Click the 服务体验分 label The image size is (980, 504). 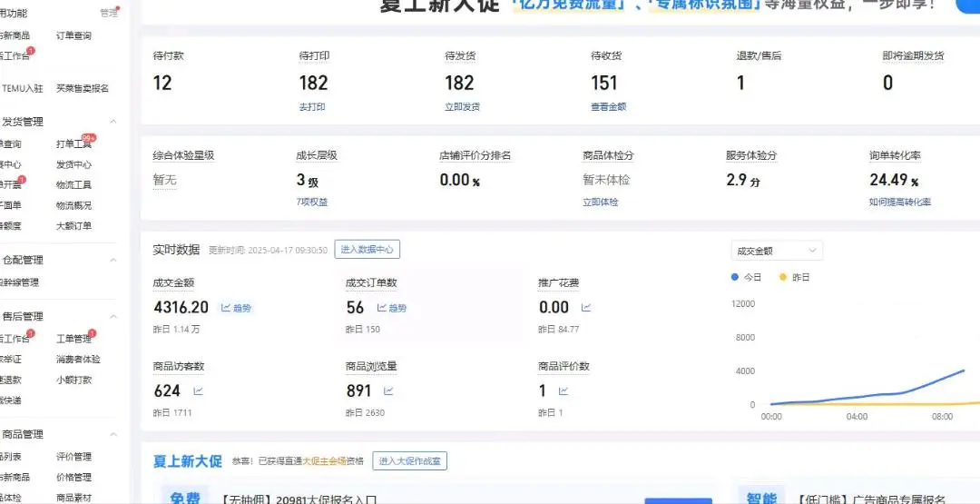[752, 155]
